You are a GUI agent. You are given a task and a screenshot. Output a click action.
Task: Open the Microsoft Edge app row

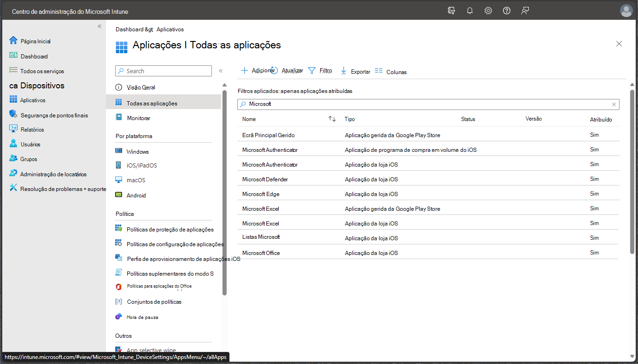(x=428, y=194)
